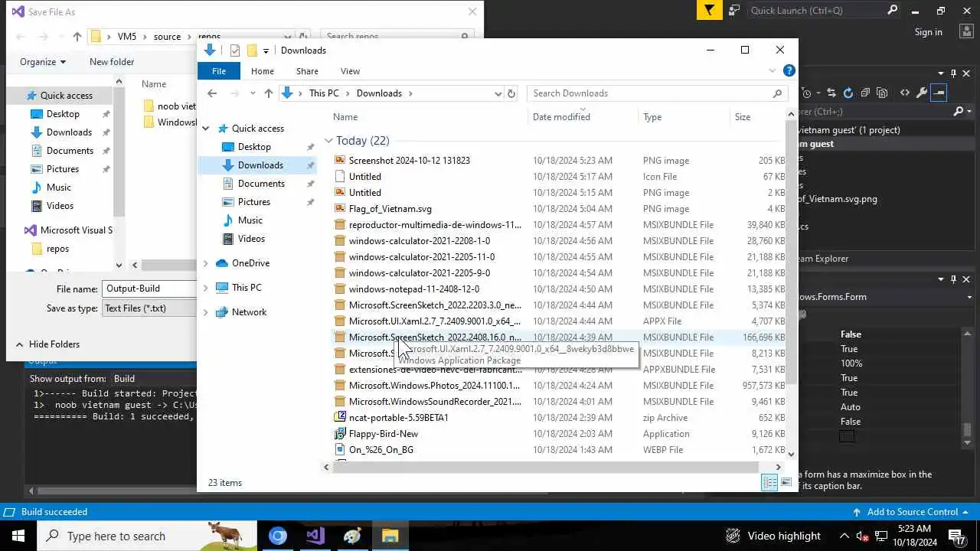Click the File Explorer taskbar icon
This screenshot has height=551, width=980.
[390, 536]
